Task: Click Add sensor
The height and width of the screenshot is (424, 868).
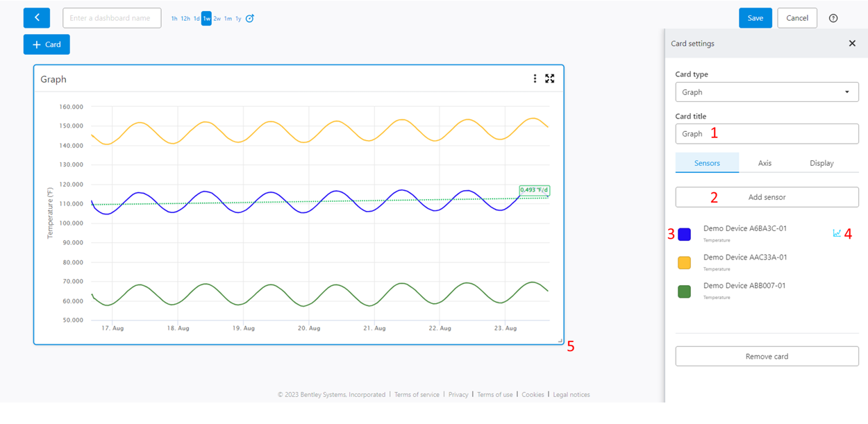Action: pos(767,196)
